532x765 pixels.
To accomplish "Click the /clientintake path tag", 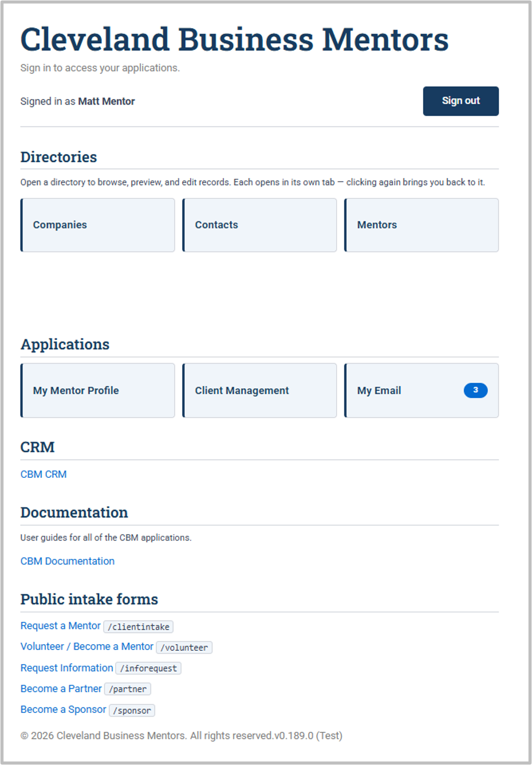I will [x=138, y=627].
